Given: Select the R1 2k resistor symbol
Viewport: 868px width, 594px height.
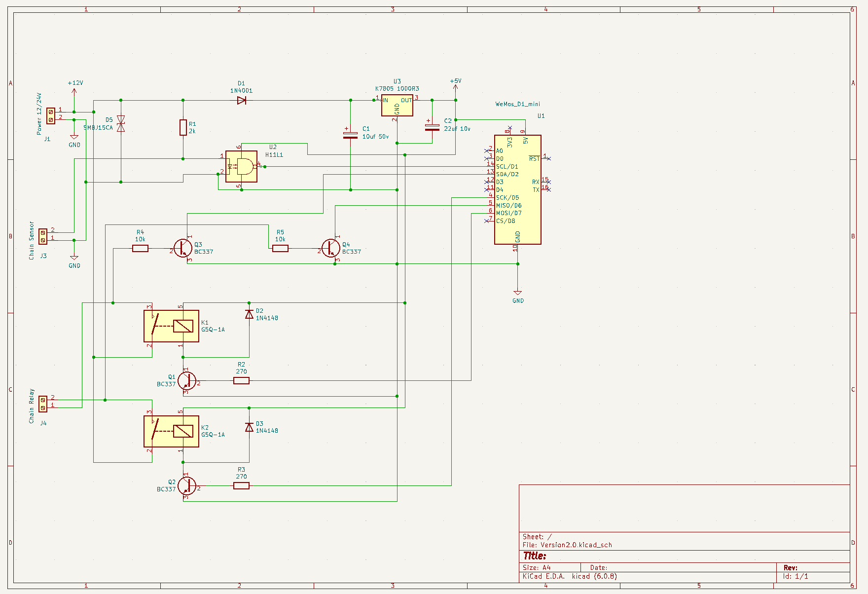Looking at the screenshot, I should (x=183, y=127).
